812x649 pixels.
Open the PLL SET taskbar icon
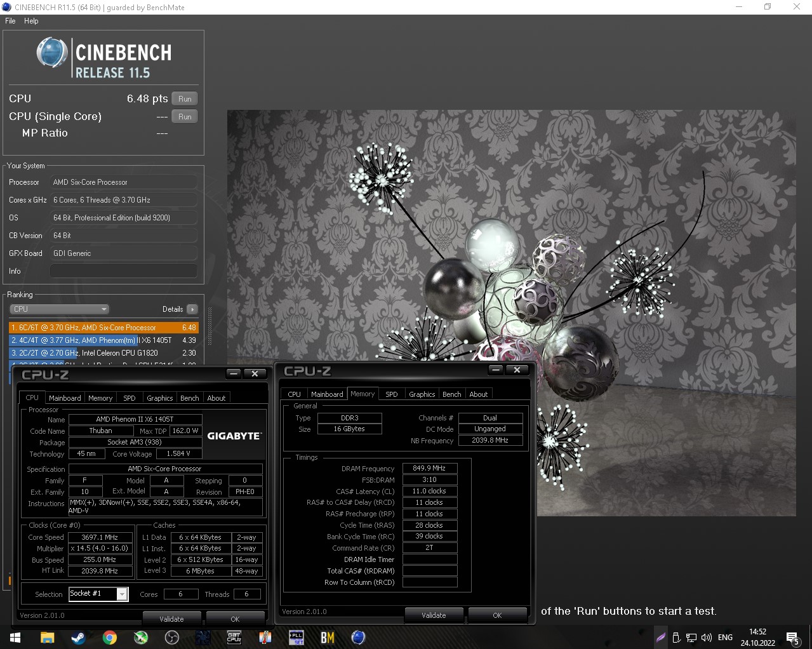[x=296, y=638]
